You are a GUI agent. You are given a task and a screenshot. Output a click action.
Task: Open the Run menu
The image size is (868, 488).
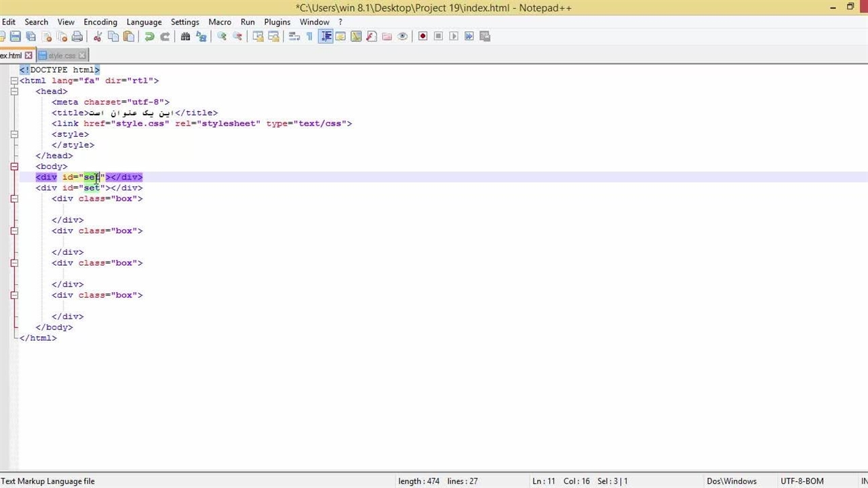(248, 22)
